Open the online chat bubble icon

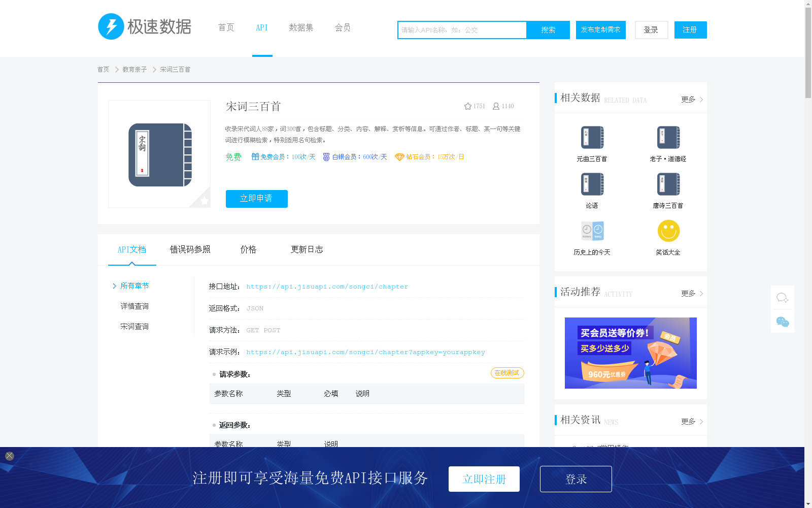click(x=783, y=298)
